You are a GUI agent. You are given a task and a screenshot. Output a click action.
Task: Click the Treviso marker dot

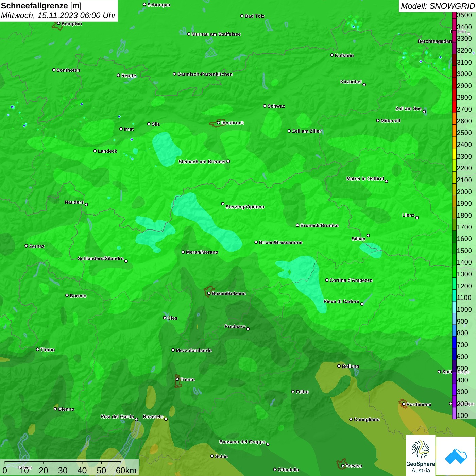[x=343, y=466]
